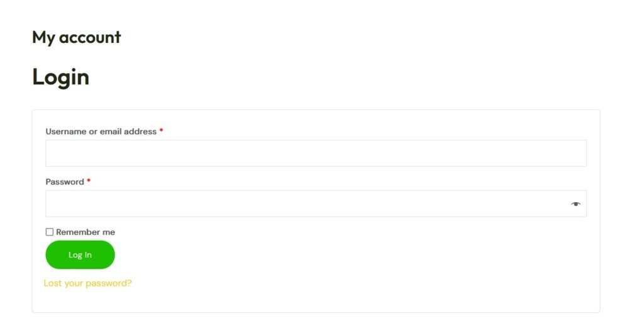Click inside the Password input field
644x318 pixels.
(x=302, y=204)
